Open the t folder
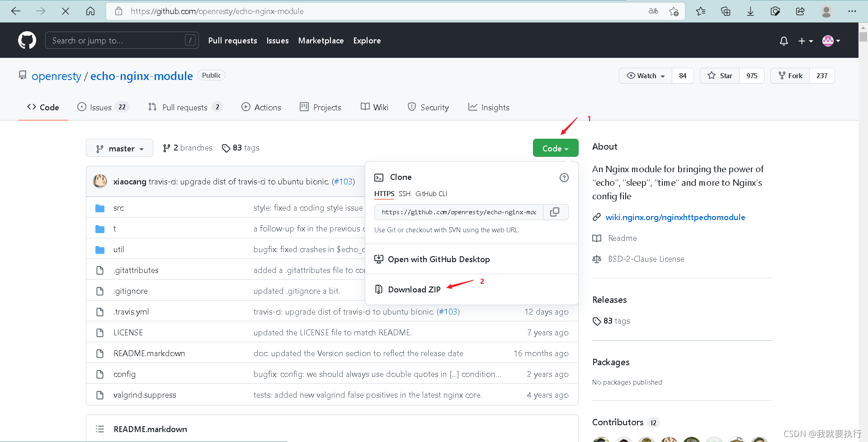The height and width of the screenshot is (442, 868). [x=115, y=229]
